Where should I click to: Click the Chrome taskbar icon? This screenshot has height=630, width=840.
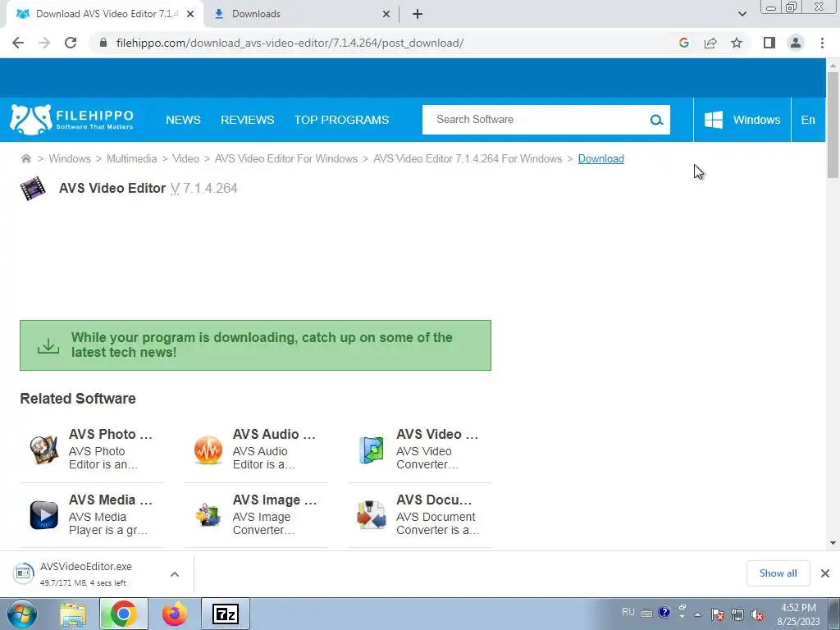tap(123, 614)
